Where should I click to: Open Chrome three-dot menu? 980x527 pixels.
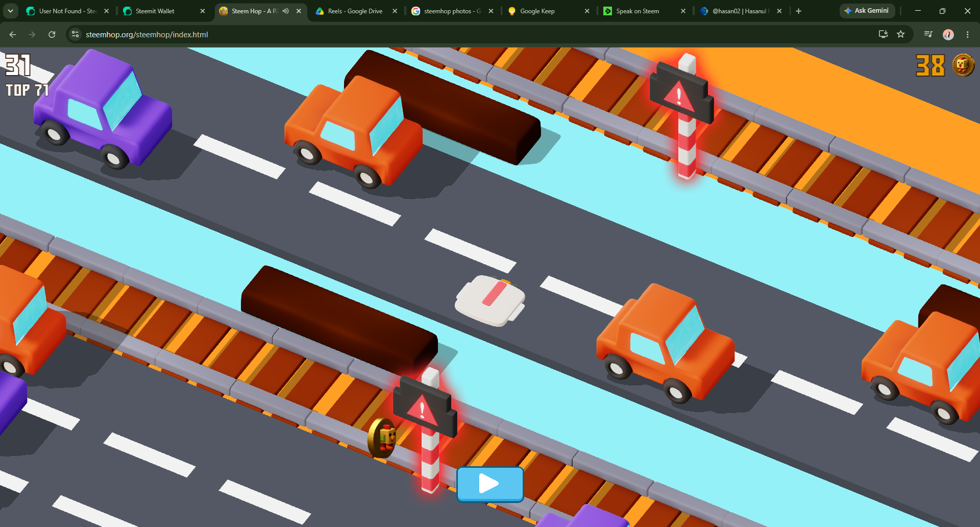click(968, 34)
